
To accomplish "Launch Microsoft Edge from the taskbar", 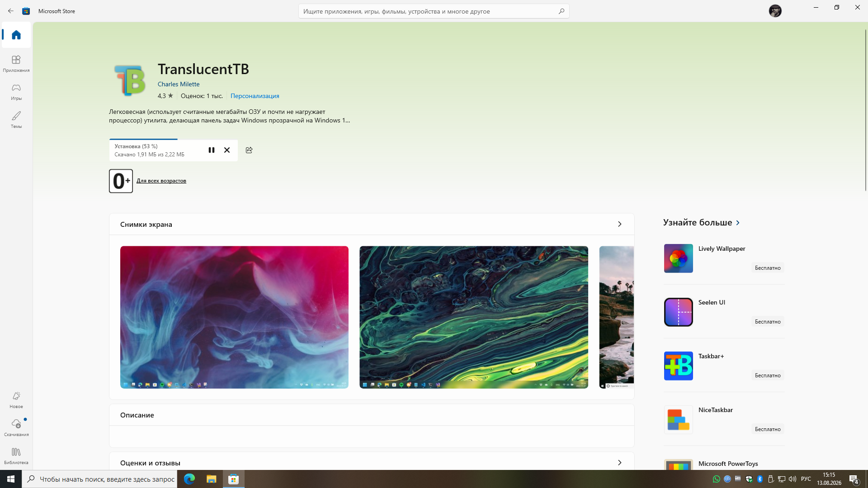I will [x=189, y=479].
